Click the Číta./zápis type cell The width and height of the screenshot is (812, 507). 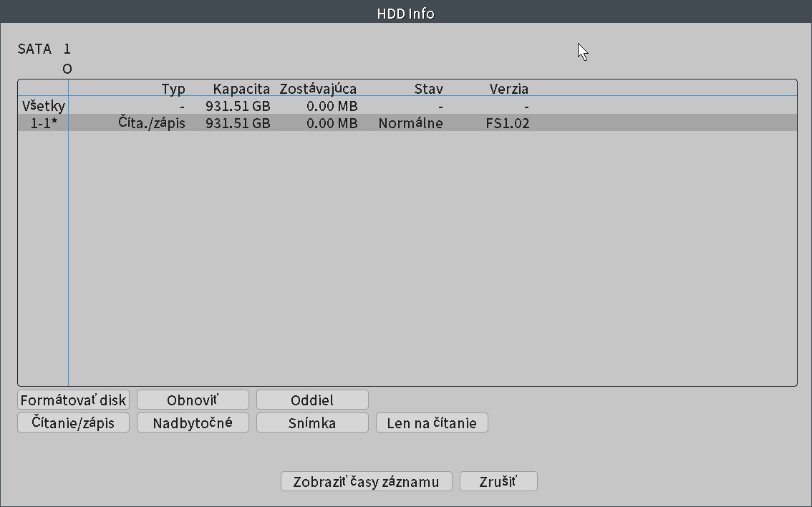click(x=152, y=122)
